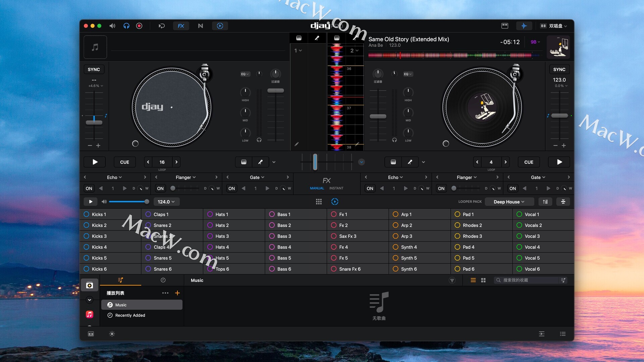Click the headphones pre-cue icon in title bar
Viewport: 644px width, 362px height.
[x=126, y=26]
